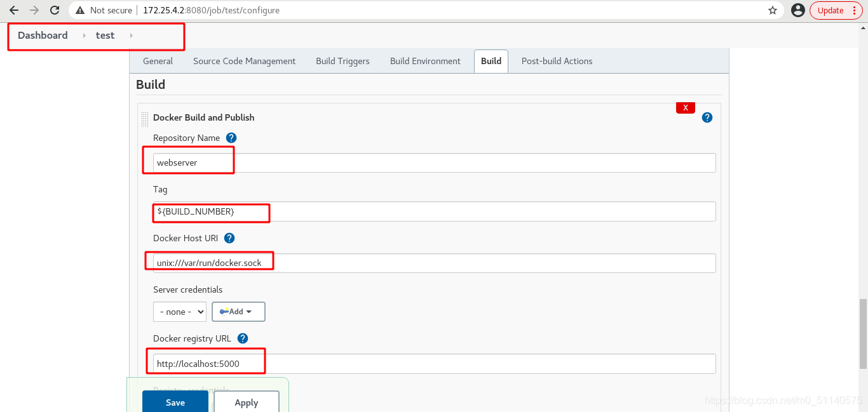
Task: Open the browser profile avatar
Action: click(798, 10)
